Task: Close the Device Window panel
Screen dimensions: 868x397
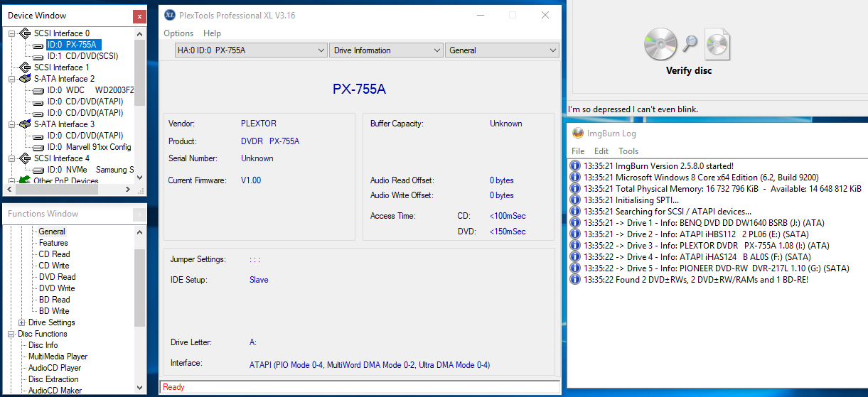Action: pos(139,16)
